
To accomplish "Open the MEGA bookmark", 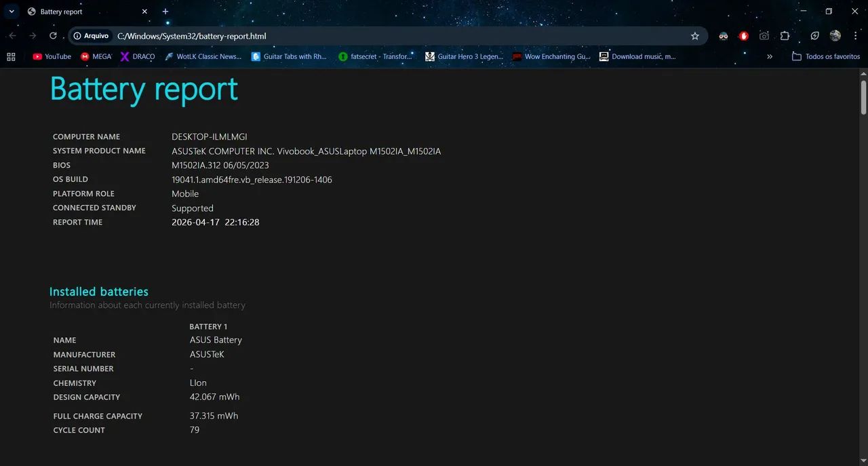I will 96,57.
